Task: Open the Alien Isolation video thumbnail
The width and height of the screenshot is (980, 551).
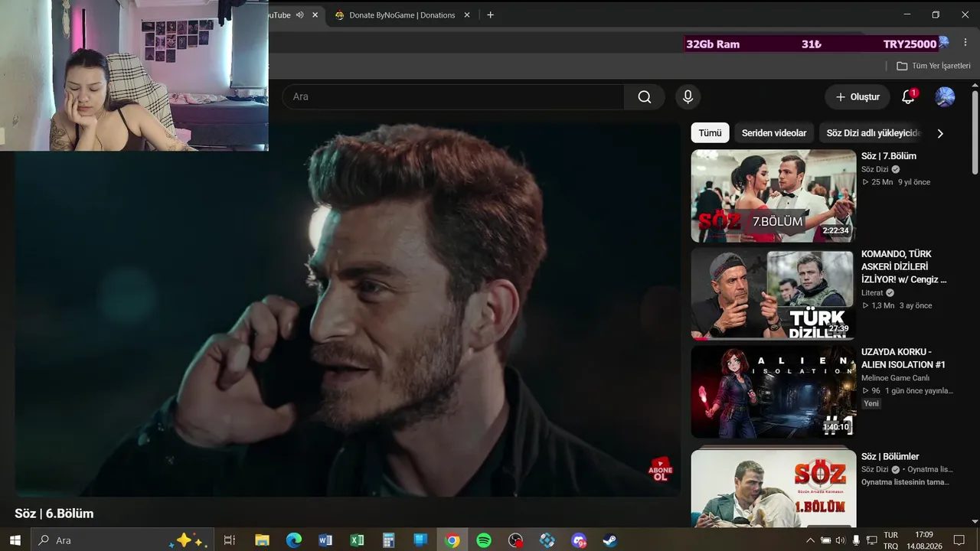Action: click(x=773, y=392)
